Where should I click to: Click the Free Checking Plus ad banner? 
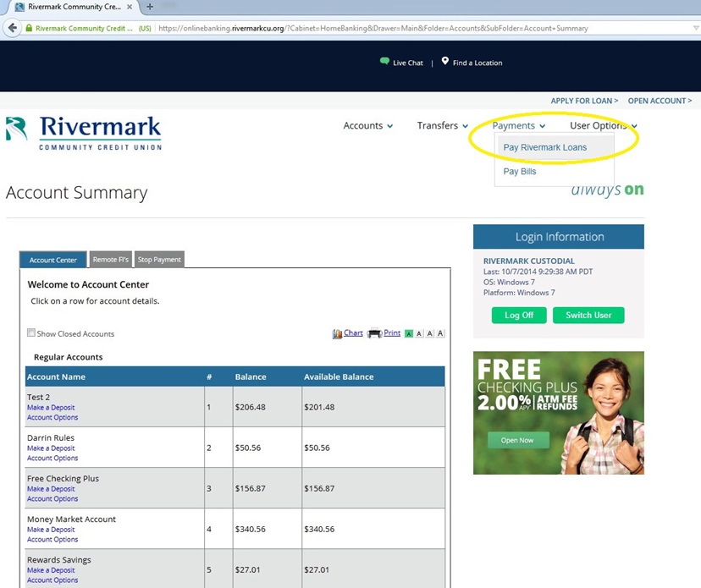(x=559, y=413)
